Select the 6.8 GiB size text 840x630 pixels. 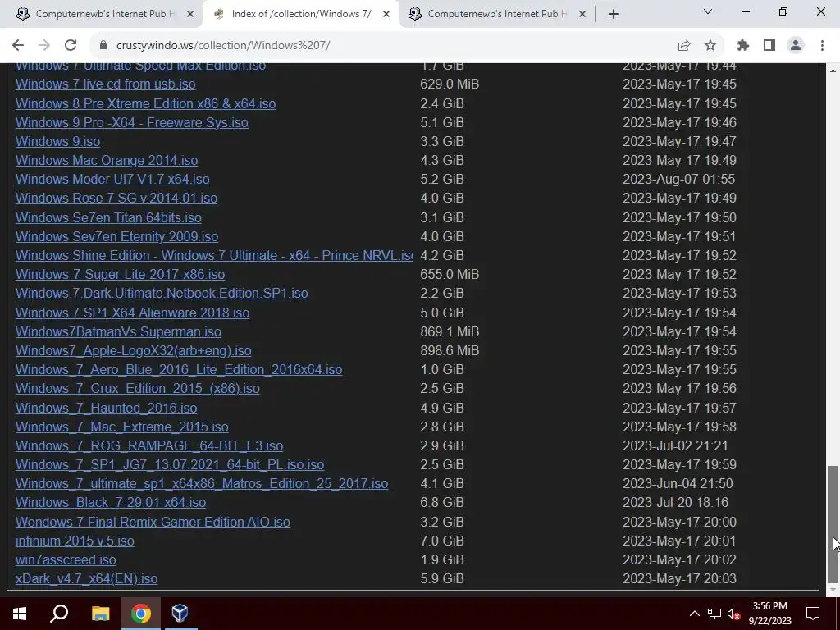pyautogui.click(x=442, y=503)
